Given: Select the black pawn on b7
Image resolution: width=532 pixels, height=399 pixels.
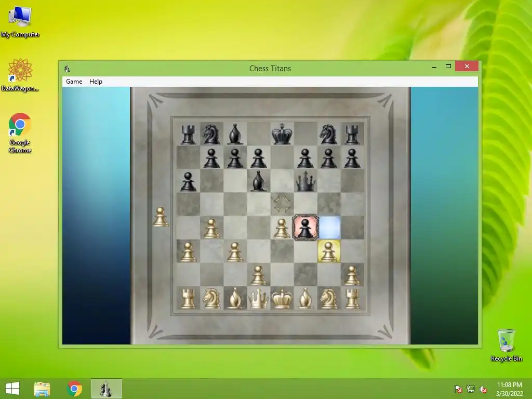Looking at the screenshot, I should click(x=211, y=158).
